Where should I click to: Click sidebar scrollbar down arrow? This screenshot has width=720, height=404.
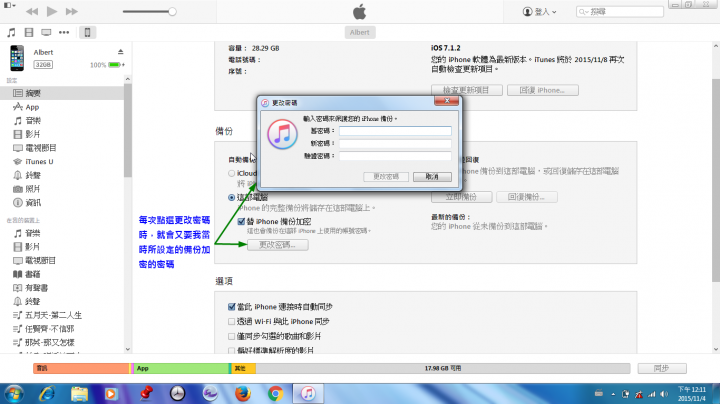click(128, 349)
